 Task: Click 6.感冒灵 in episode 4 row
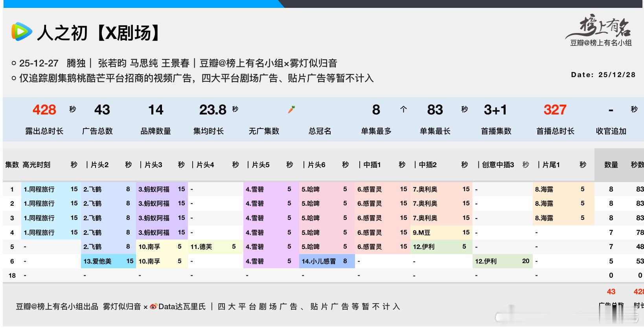(370, 232)
